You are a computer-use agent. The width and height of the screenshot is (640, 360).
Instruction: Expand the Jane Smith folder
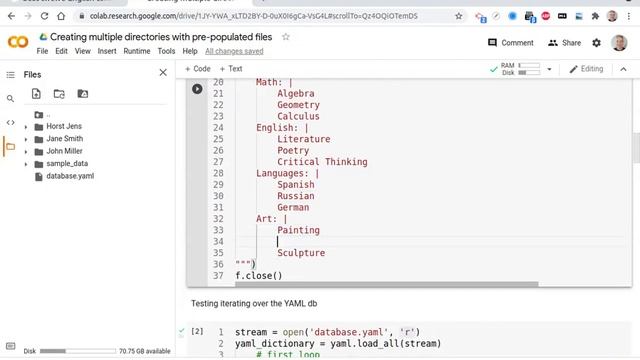[x=26, y=139]
